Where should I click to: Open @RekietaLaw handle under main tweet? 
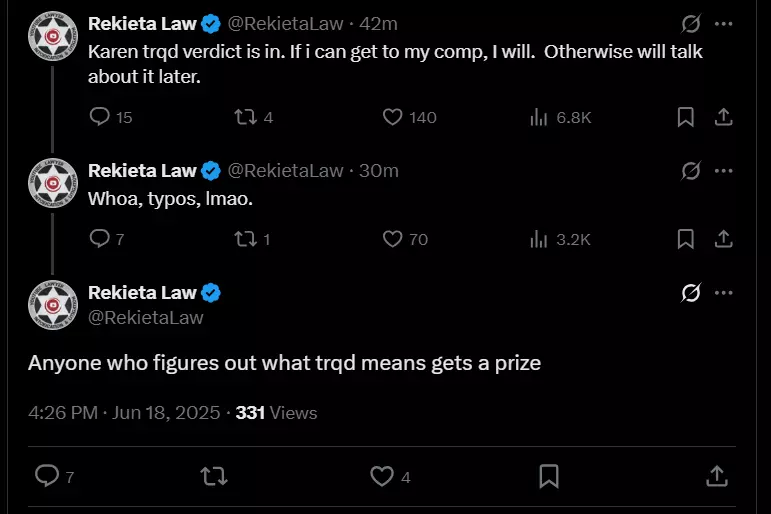(x=146, y=318)
